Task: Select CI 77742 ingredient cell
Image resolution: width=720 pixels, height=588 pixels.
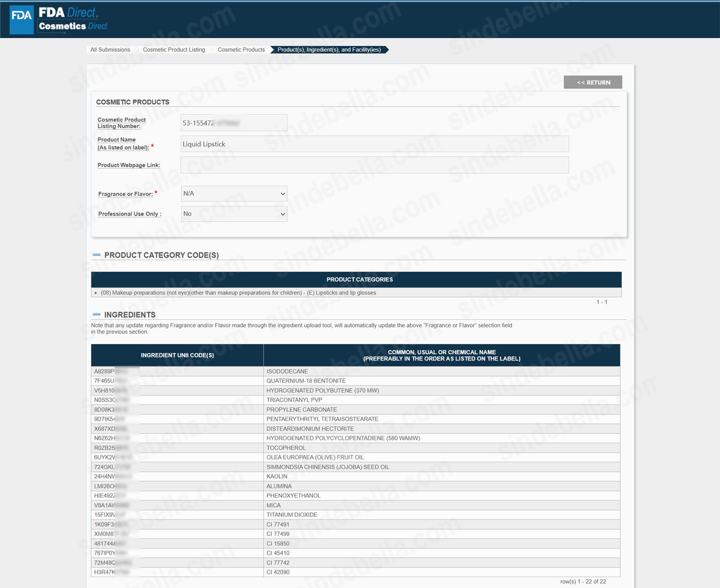Action: 442,563
